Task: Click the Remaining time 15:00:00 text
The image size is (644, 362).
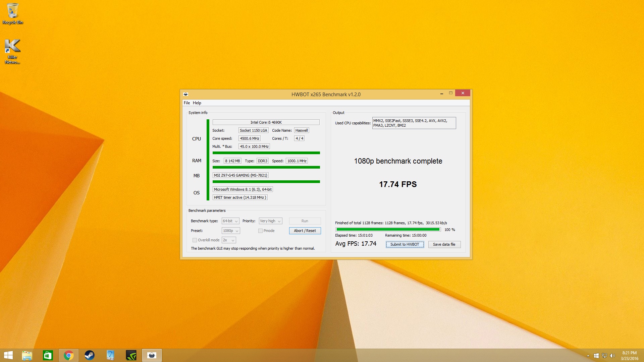Action: pos(406,235)
